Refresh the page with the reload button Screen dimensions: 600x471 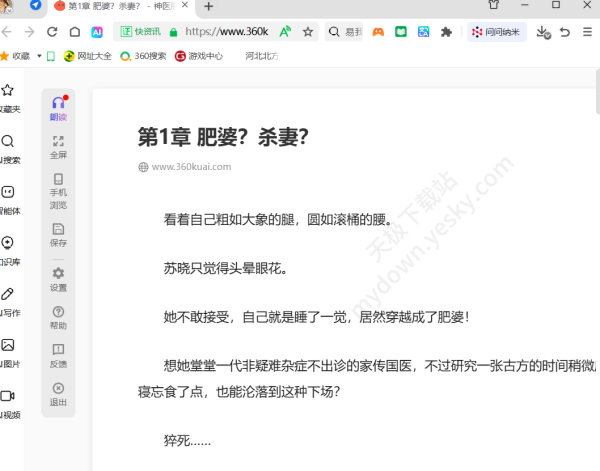coord(52,32)
